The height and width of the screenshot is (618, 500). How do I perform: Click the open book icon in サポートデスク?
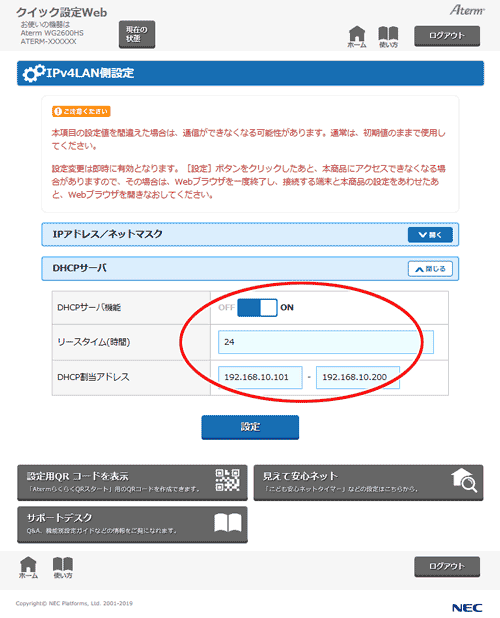point(228,523)
